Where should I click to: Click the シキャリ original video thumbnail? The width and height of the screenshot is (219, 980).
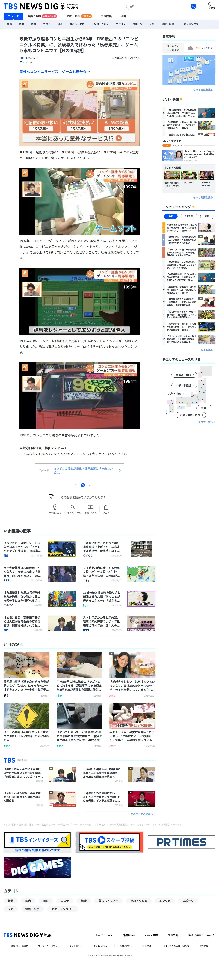point(189,175)
